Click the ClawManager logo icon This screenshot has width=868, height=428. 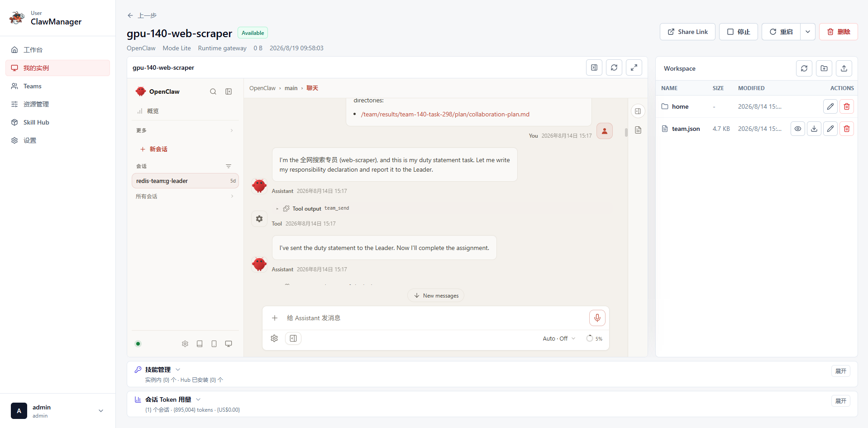[x=17, y=18]
